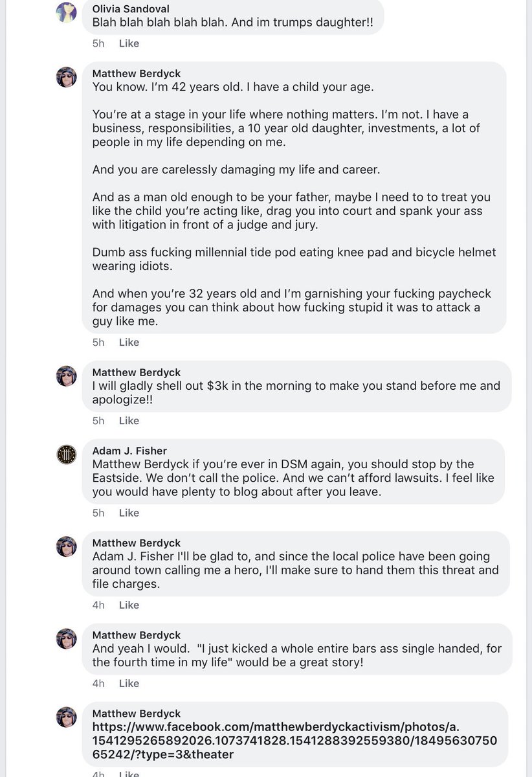
Task: Like Adam J. Fisher's Eastside comment
Action: tap(129, 513)
